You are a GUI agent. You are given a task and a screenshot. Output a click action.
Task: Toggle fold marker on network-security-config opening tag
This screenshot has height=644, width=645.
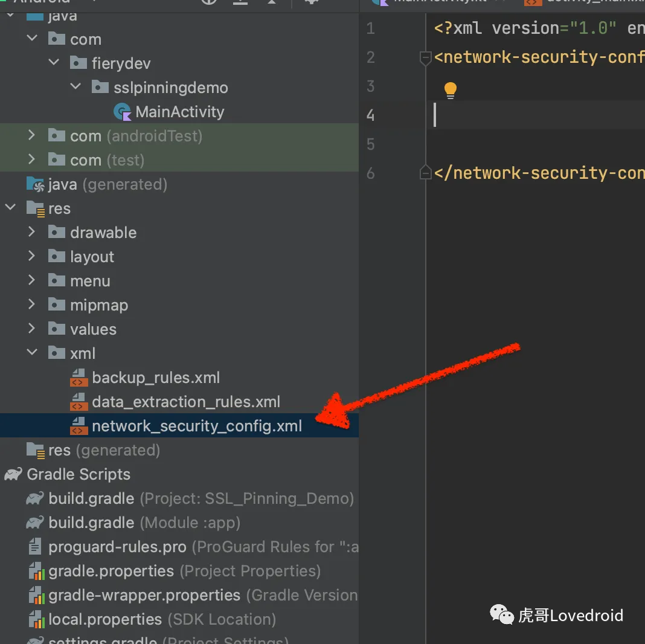point(425,58)
